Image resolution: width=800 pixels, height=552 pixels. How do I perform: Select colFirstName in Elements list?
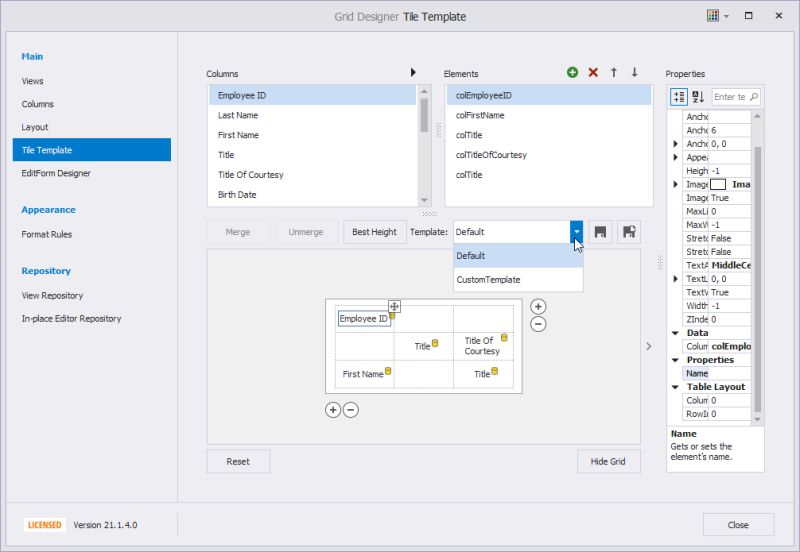click(x=549, y=115)
